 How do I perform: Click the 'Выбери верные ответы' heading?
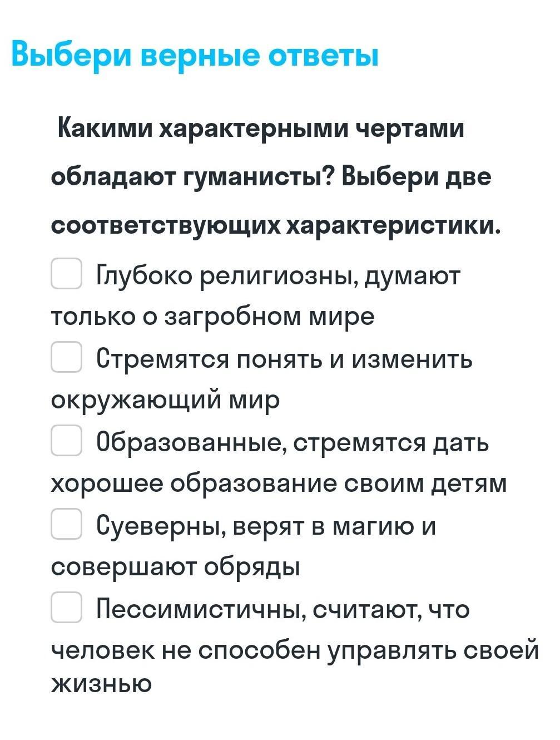pyautogui.click(x=195, y=56)
